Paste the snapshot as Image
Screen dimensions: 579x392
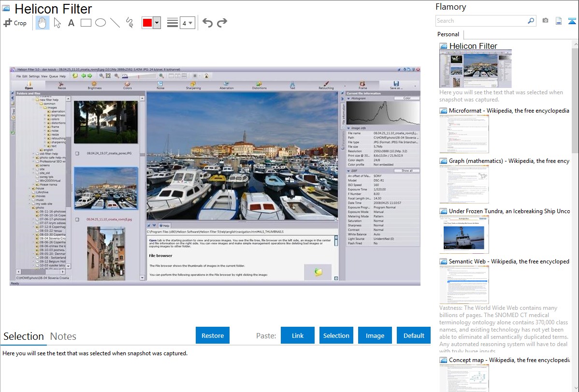tap(375, 335)
